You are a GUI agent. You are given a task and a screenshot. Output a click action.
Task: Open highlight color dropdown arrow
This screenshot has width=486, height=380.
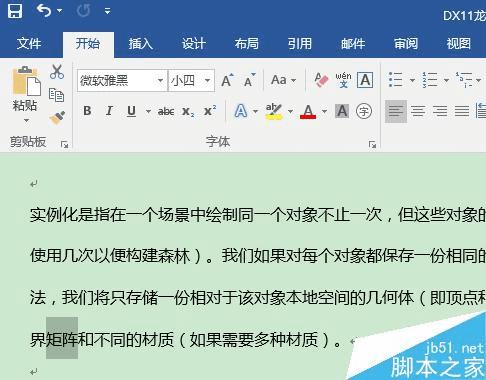point(290,111)
